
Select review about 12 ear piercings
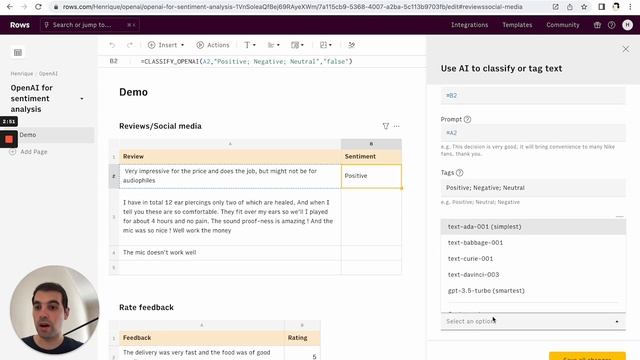[230, 217]
